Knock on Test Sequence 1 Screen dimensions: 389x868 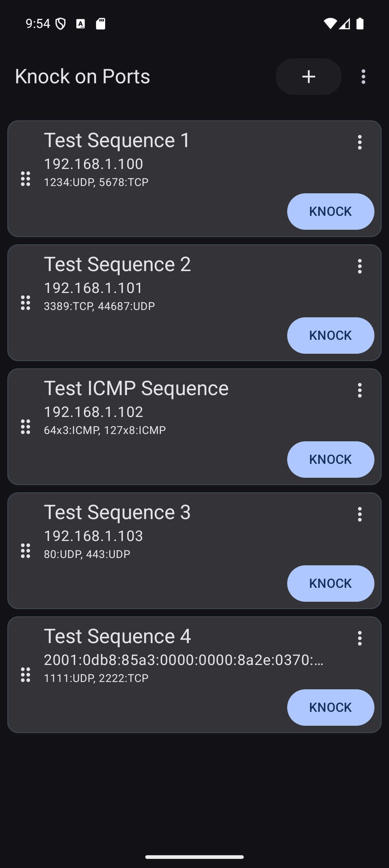(x=330, y=211)
